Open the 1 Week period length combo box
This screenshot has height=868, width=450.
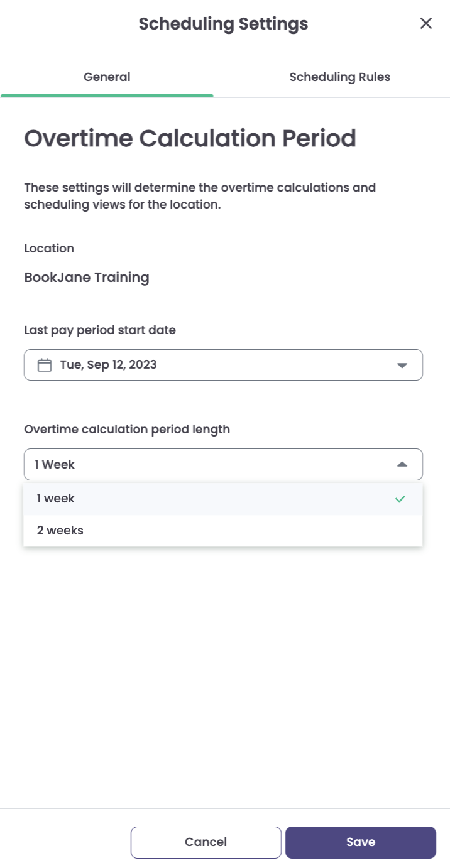pyautogui.click(x=214, y=464)
